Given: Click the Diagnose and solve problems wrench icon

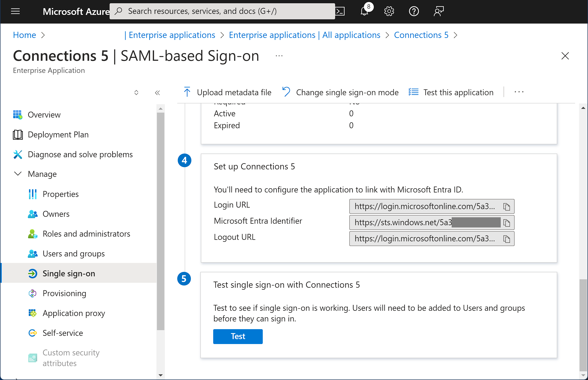Looking at the screenshot, I should click(x=18, y=154).
